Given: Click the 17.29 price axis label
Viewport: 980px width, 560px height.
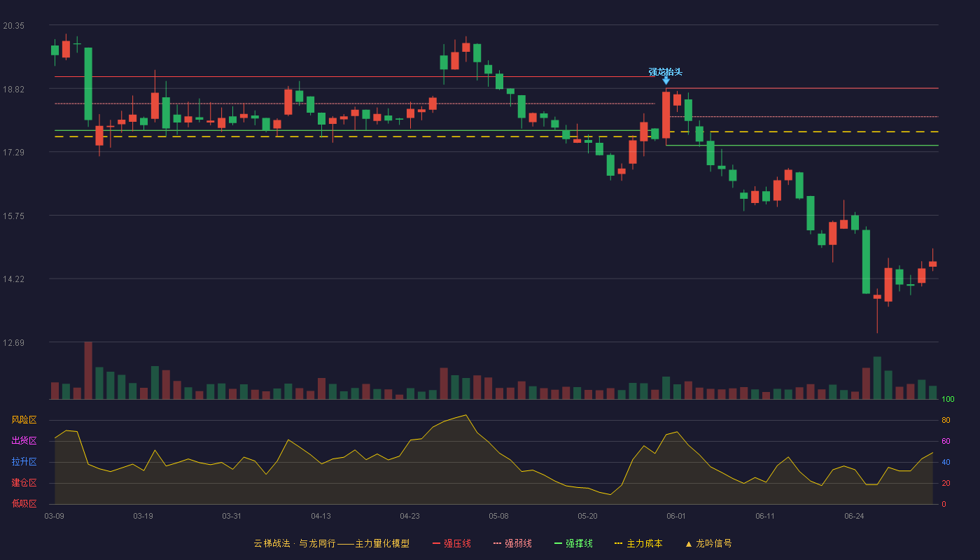Looking at the screenshot, I should click(x=13, y=153).
